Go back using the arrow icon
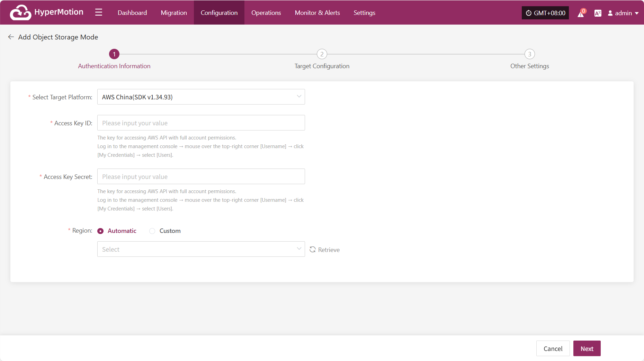Image resolution: width=644 pixels, height=361 pixels. [11, 37]
